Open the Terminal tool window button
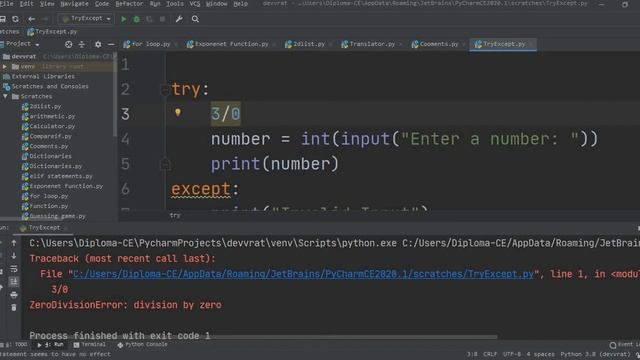Screen dimensions: 640x360 point(89,345)
